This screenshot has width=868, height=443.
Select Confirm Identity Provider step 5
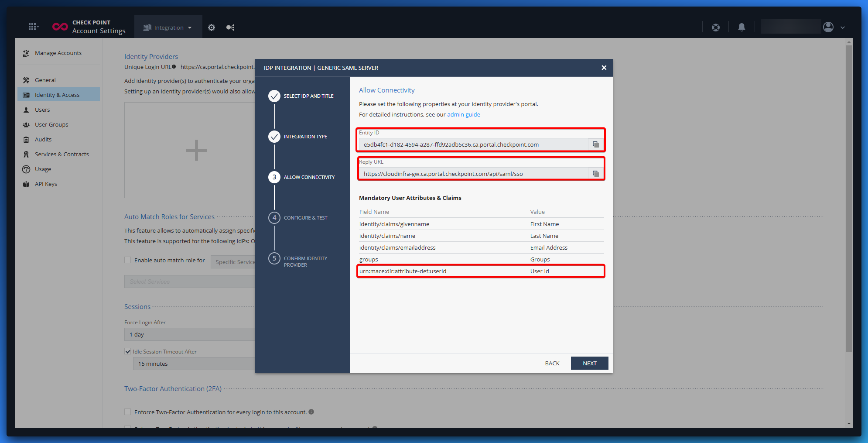pyautogui.click(x=298, y=261)
